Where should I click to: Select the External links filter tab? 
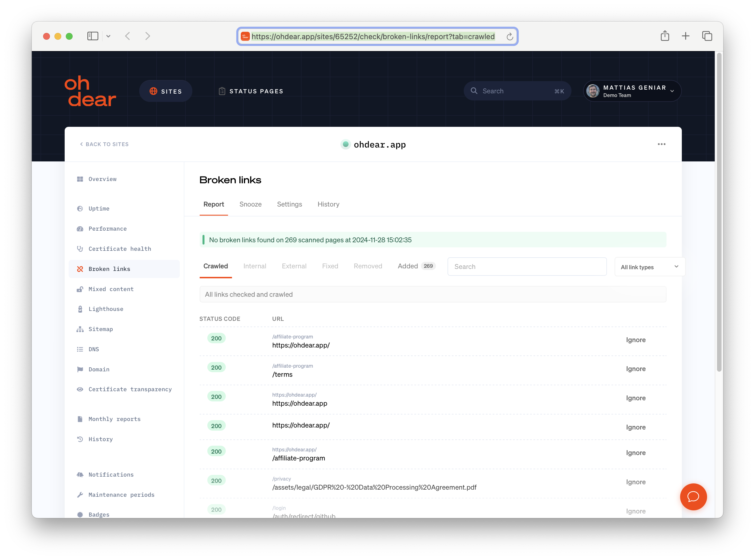point(294,266)
